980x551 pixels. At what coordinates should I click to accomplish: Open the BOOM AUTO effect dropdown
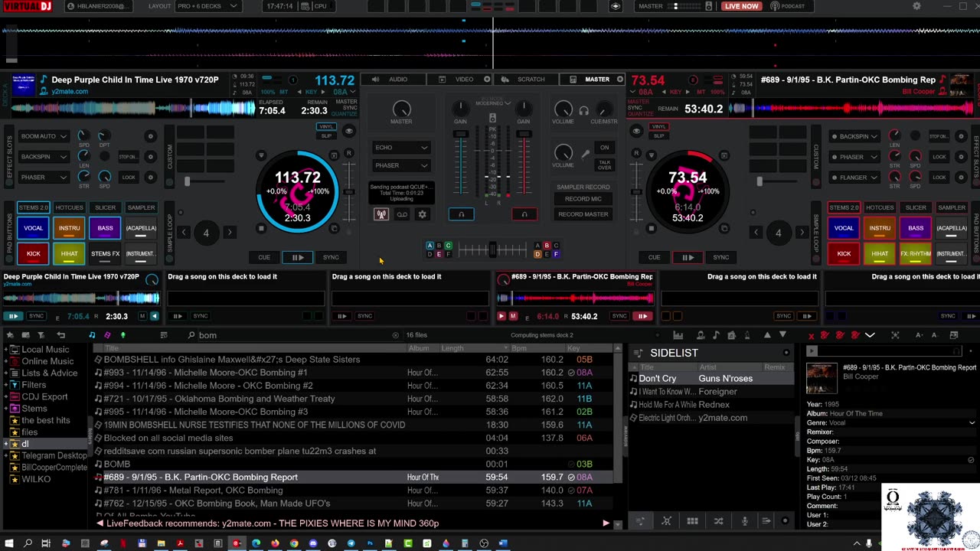(x=44, y=136)
